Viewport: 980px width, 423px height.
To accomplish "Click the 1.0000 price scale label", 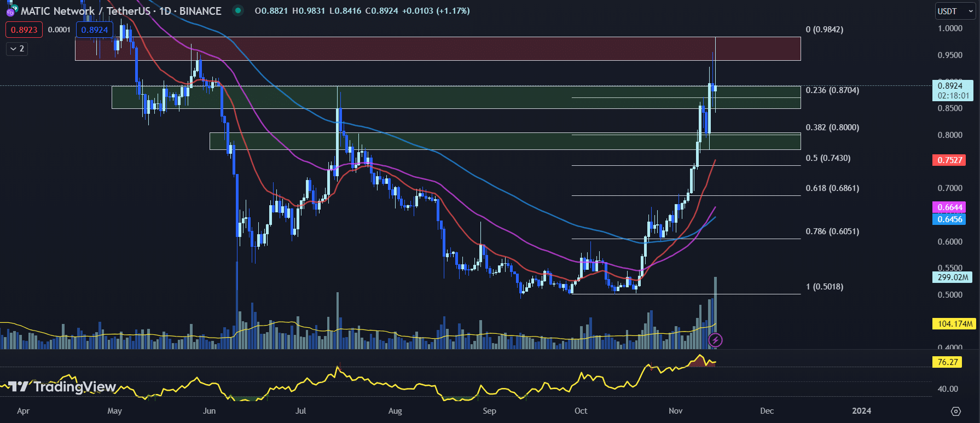I will pos(950,28).
